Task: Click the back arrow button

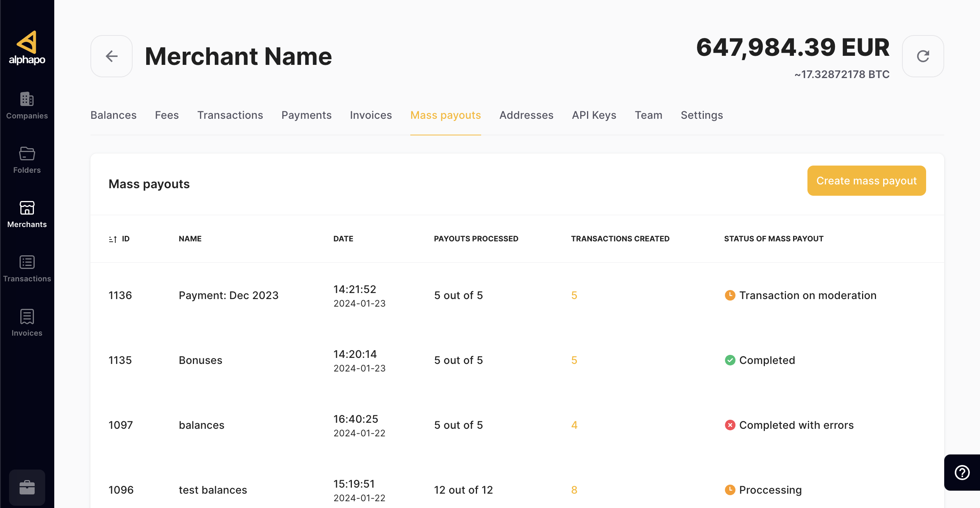Action: click(111, 56)
